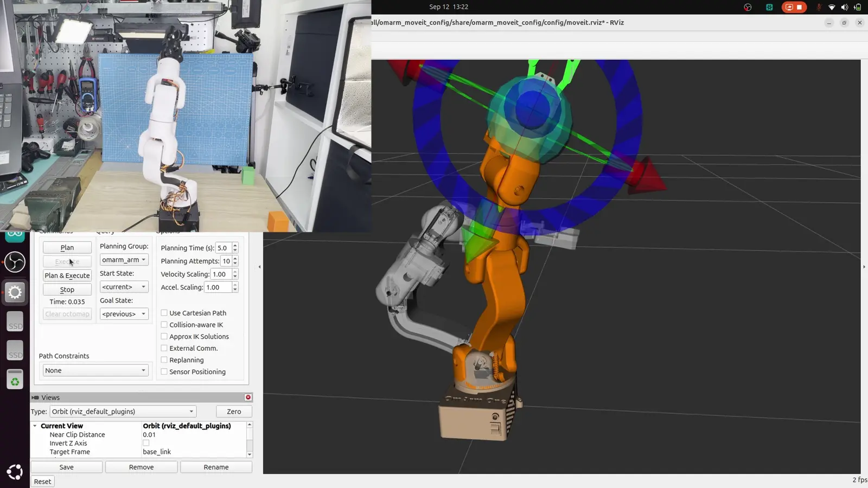Click the Plan & Execute button

[x=67, y=275]
